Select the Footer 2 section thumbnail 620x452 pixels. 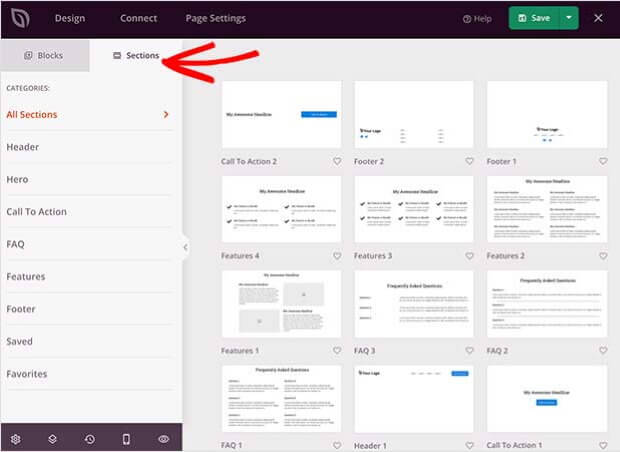tap(414, 115)
